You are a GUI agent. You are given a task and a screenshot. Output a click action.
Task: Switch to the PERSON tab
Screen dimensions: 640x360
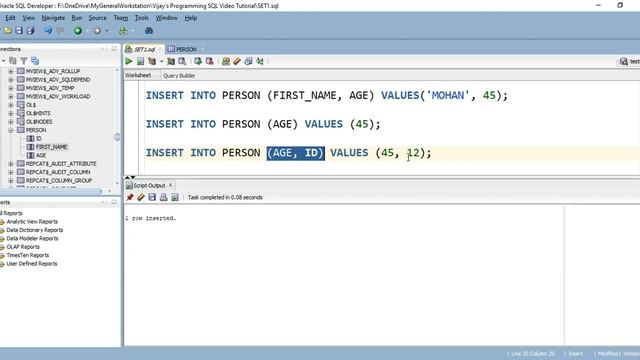(186, 49)
